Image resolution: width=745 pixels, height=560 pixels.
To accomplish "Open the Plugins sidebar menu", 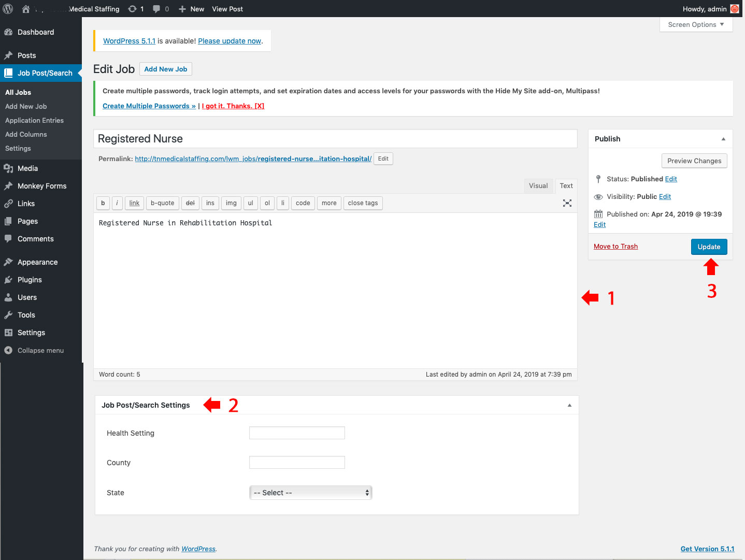I will (30, 280).
